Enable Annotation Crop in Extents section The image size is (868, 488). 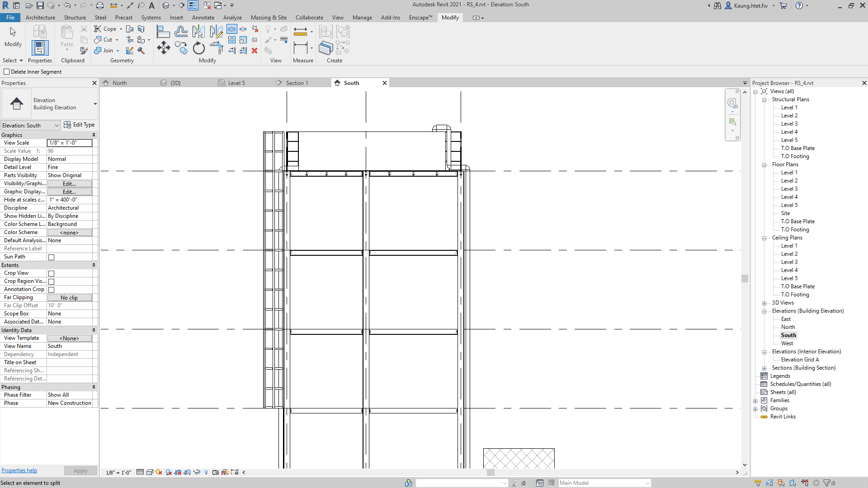coord(52,289)
